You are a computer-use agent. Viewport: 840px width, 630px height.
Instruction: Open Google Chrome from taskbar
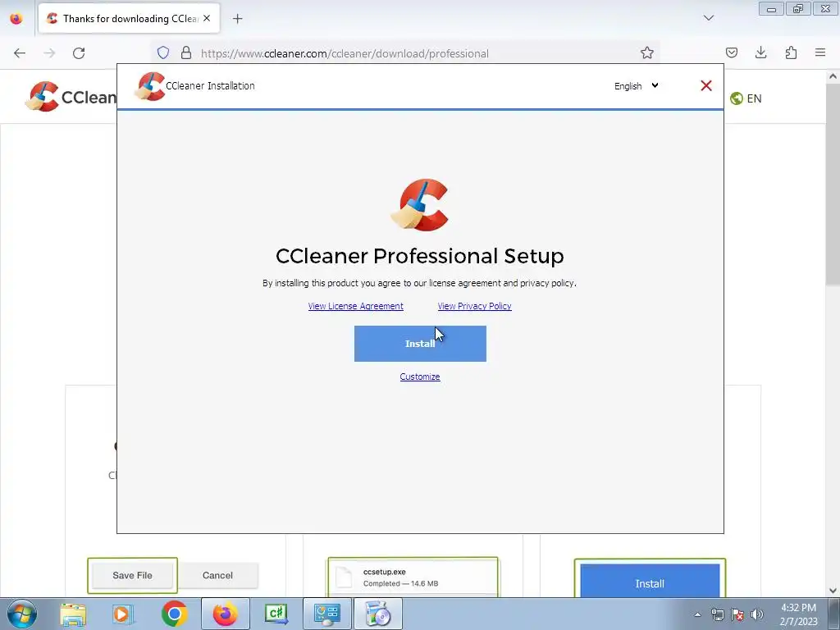(174, 614)
